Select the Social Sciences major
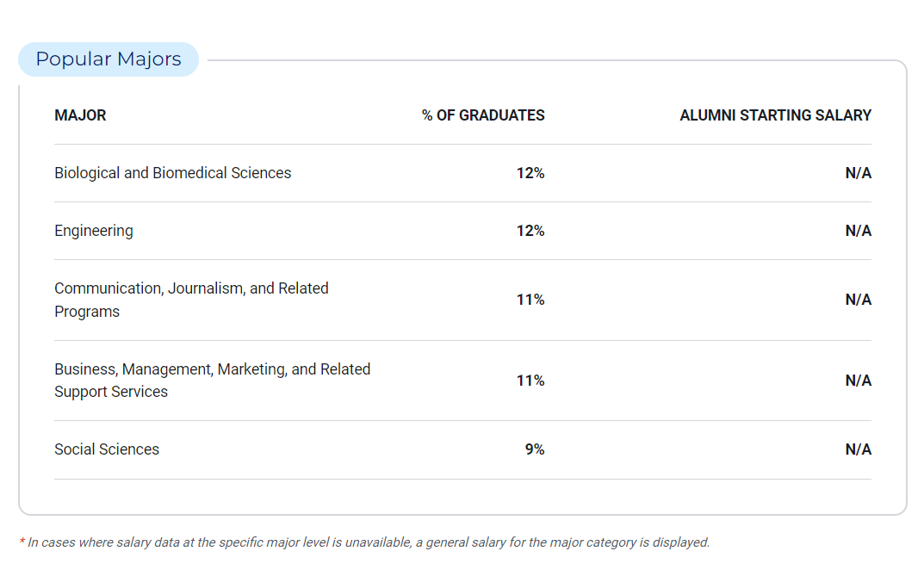 107,449
